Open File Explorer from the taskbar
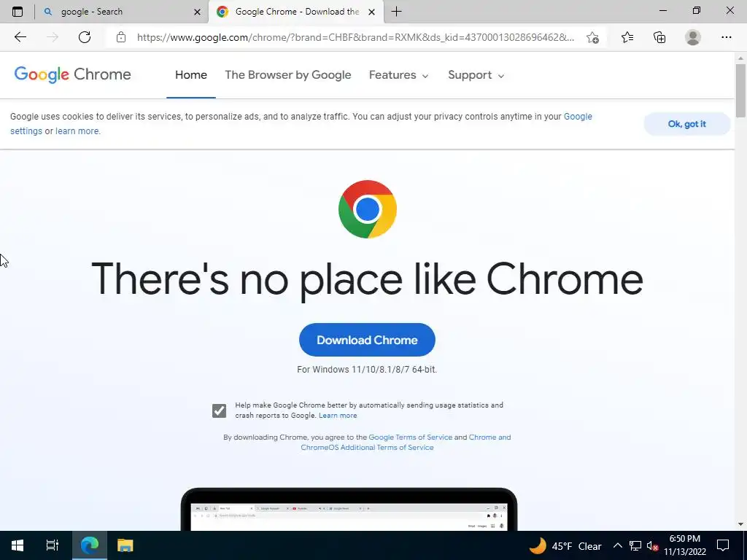 [125, 545]
